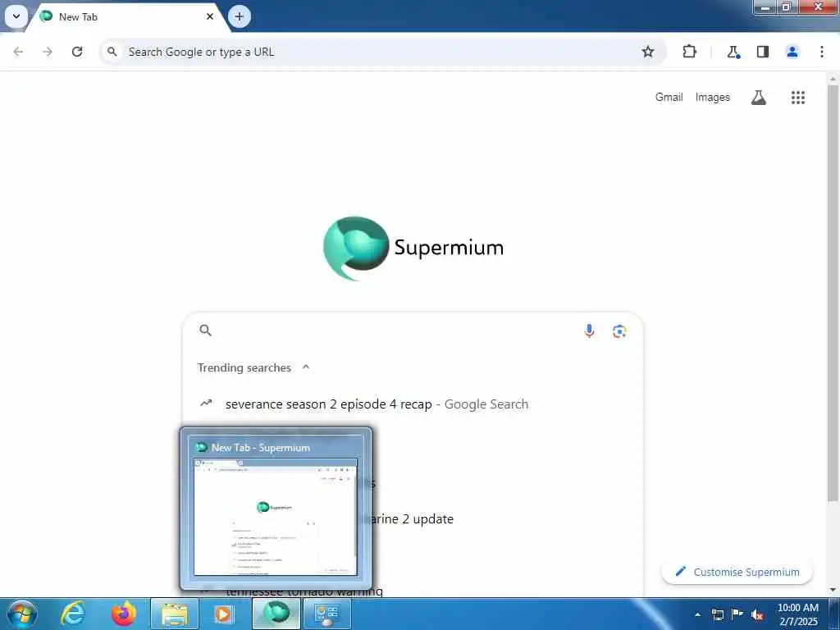The width and height of the screenshot is (840, 630).
Task: Reload the current page
Action: pyautogui.click(x=77, y=52)
